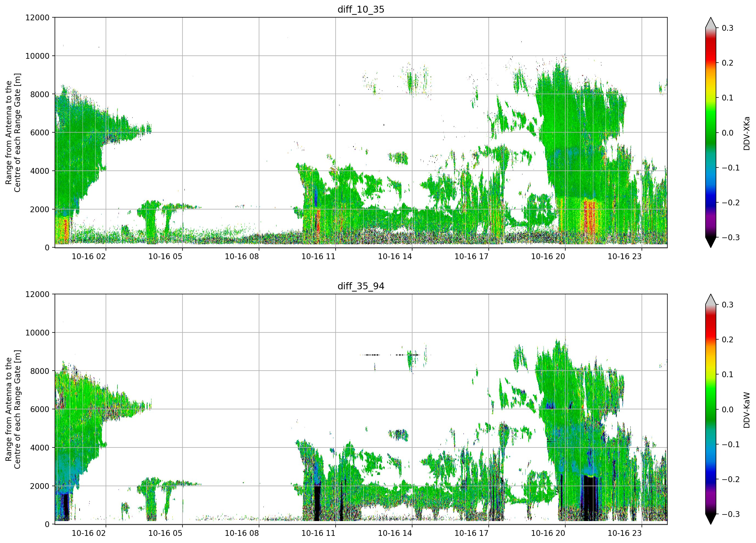Click the y-axis range label of diff_10_35
Image resolution: width=756 pixels, height=543 pixels.
13,132
